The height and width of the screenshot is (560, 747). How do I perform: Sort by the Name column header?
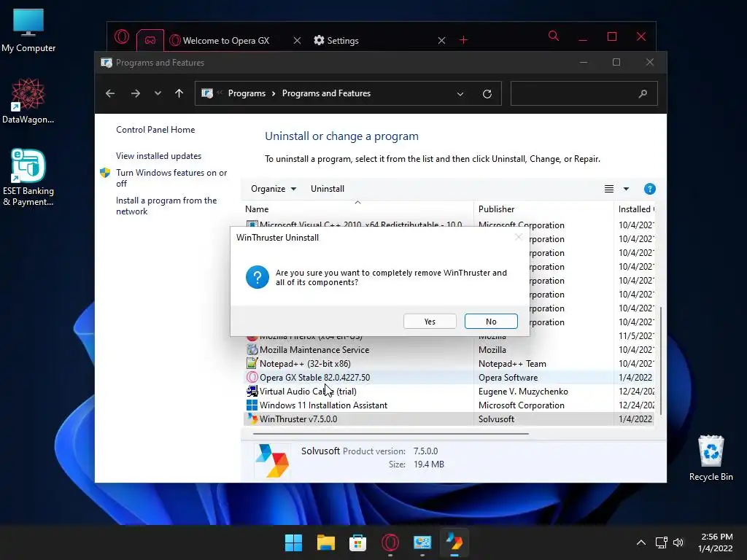pos(357,209)
